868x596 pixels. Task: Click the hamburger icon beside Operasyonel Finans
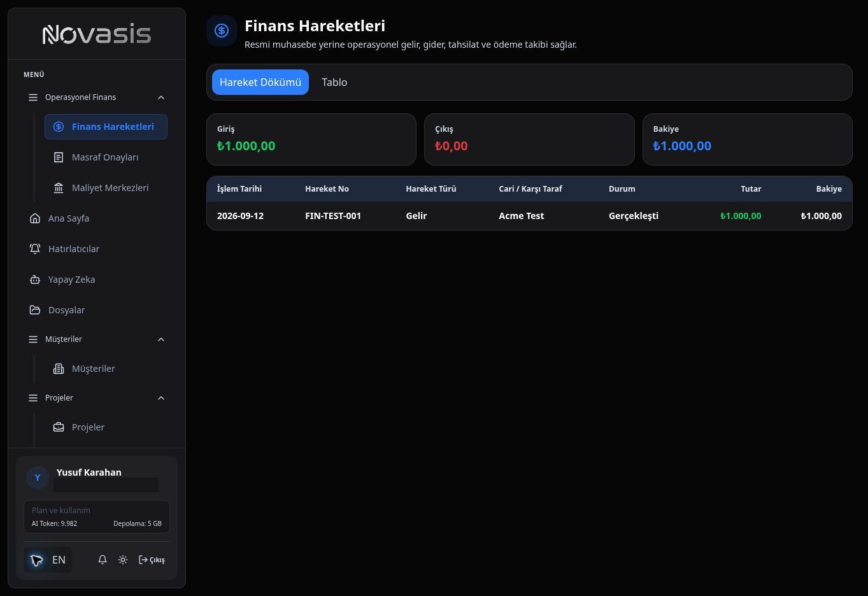(33, 97)
